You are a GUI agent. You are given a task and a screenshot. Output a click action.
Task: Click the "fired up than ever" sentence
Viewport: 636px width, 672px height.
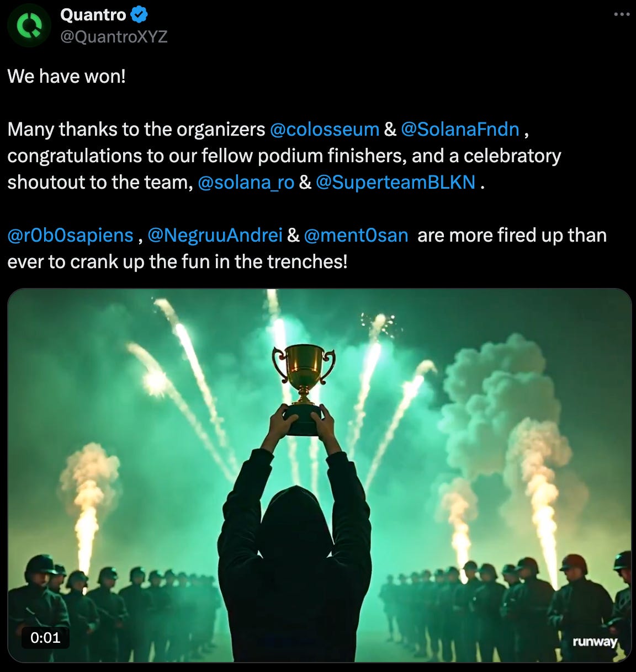click(x=307, y=248)
